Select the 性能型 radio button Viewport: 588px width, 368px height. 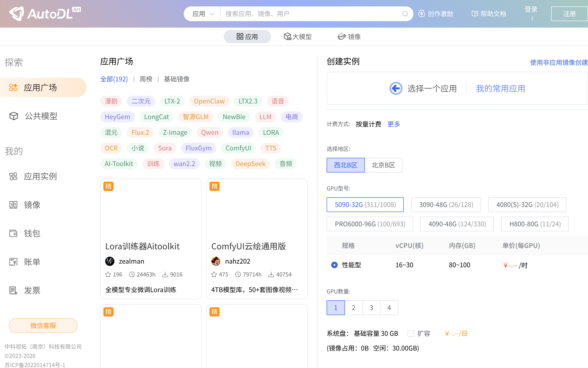click(x=334, y=265)
